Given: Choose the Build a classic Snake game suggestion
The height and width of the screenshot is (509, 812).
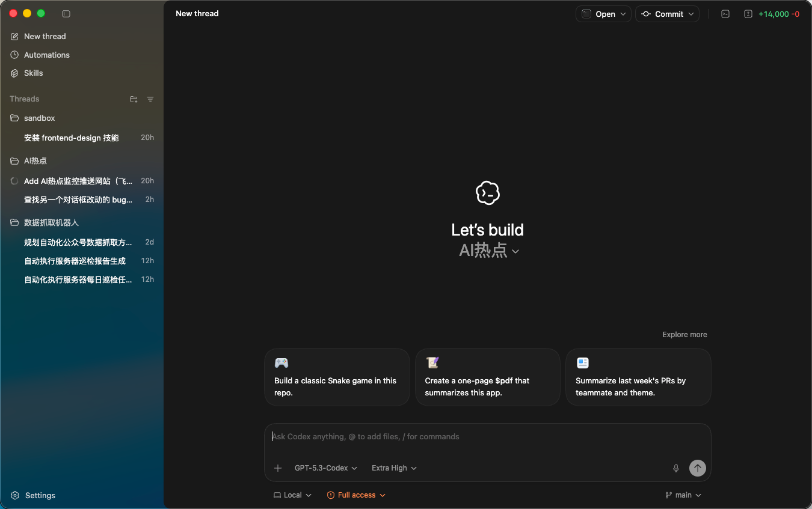Looking at the screenshot, I should 337,377.
